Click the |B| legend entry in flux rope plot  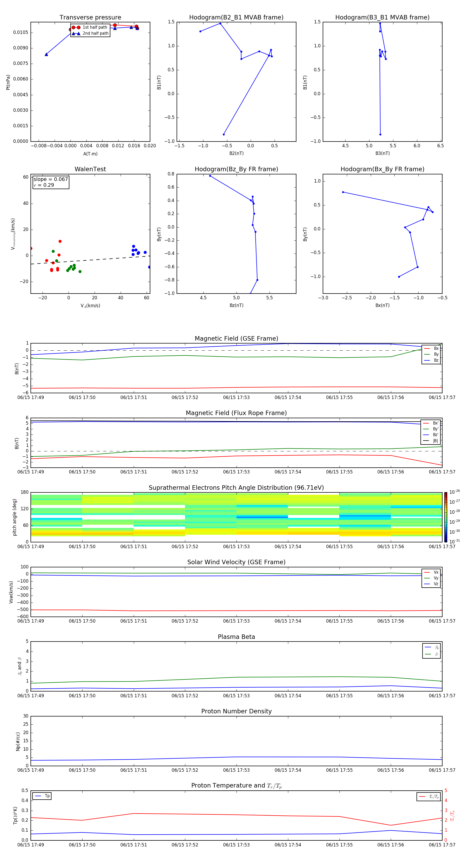click(x=431, y=441)
